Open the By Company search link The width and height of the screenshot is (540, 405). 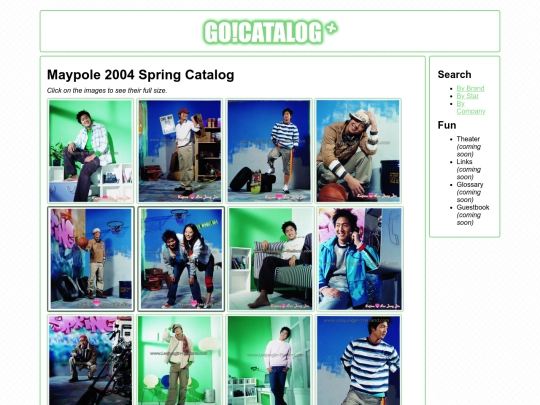[x=471, y=107]
